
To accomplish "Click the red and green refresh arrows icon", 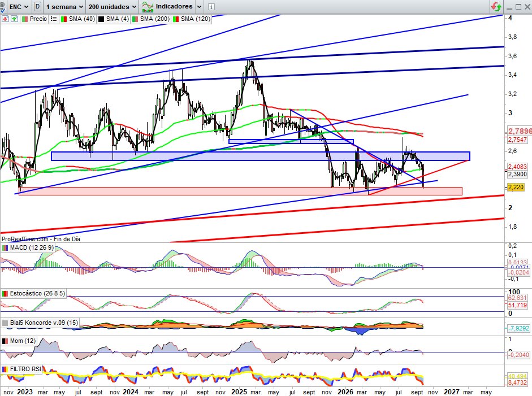I will coord(496,6).
